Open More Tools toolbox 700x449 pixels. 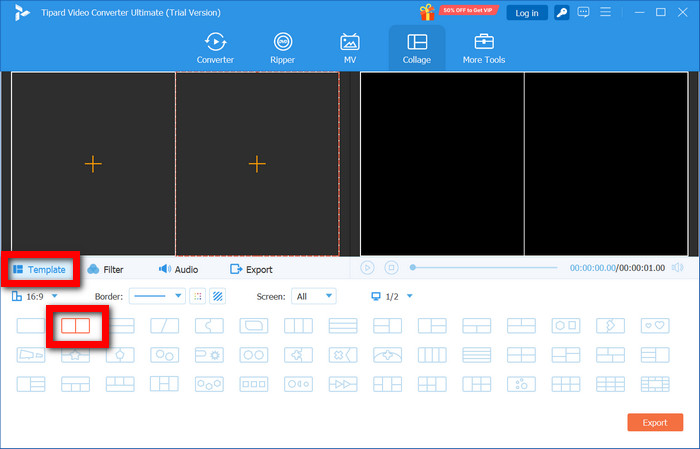pos(484,48)
